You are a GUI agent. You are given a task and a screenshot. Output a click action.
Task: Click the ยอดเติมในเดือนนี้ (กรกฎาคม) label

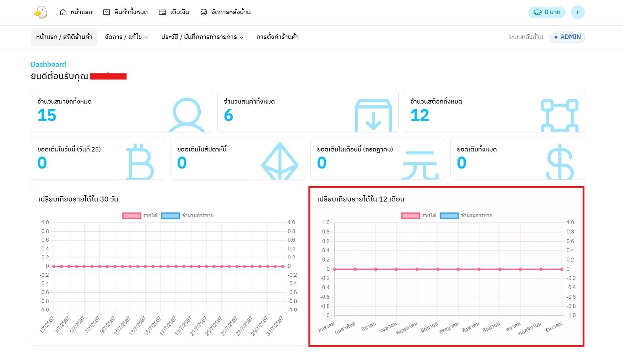[355, 149]
